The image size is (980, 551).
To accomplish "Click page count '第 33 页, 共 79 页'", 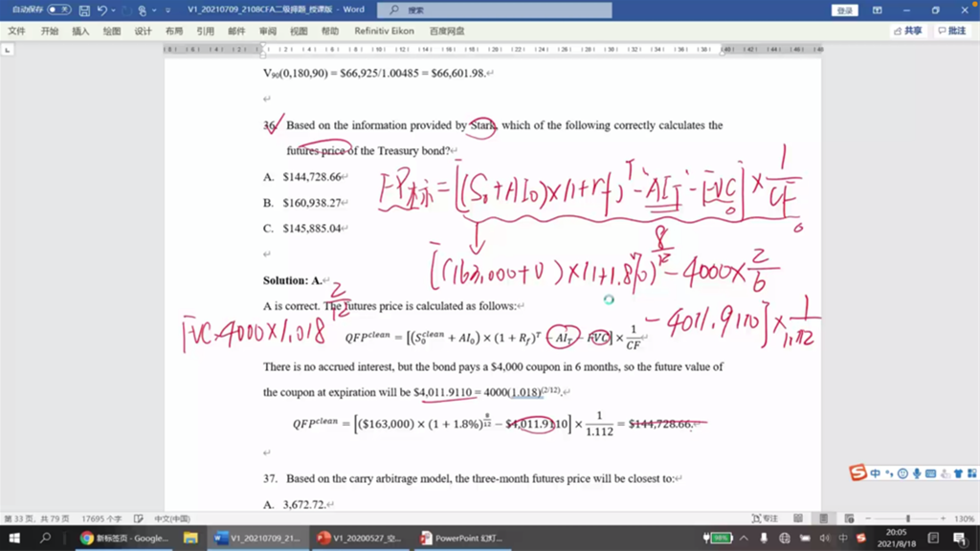I will tap(36, 518).
